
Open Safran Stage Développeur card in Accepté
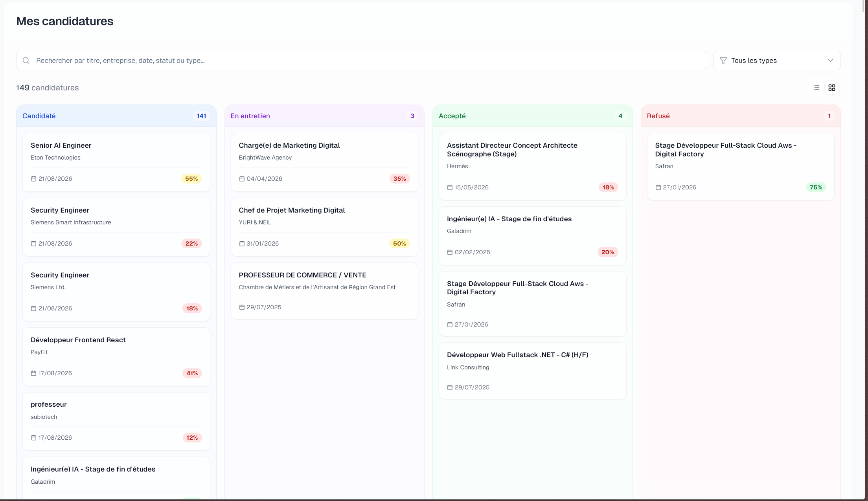point(533,304)
